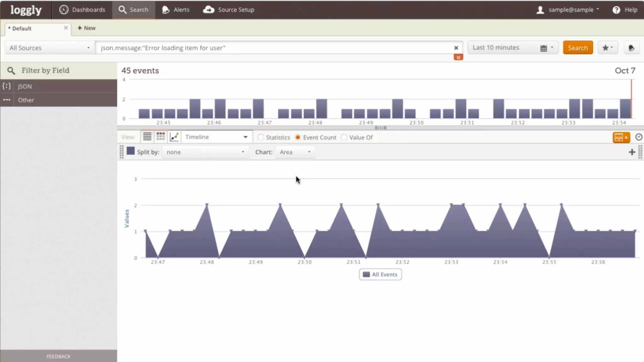Clear the search query text
The height and width of the screenshot is (362, 644).
[456, 48]
